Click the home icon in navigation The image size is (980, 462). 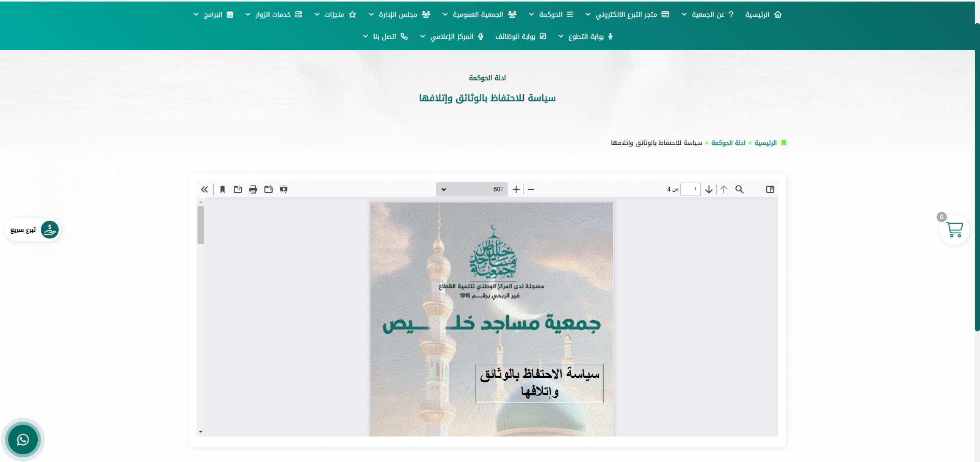778,15
